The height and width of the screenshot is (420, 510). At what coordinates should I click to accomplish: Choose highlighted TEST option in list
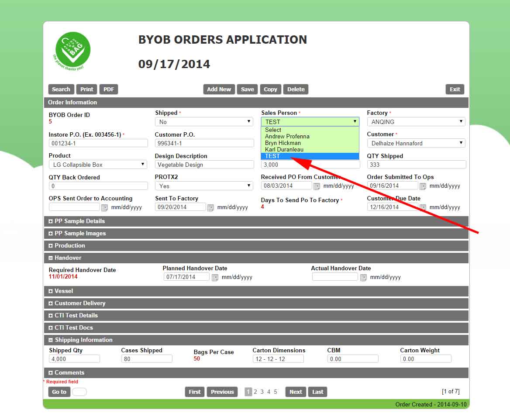pos(310,156)
